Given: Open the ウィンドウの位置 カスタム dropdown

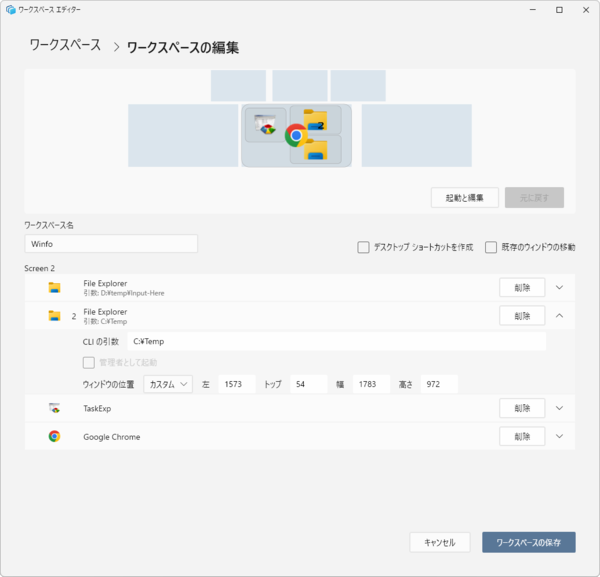Looking at the screenshot, I should [x=168, y=384].
